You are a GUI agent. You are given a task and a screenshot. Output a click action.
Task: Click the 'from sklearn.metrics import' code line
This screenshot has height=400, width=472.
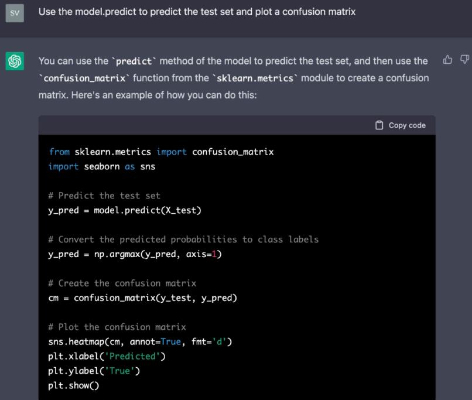(x=161, y=152)
